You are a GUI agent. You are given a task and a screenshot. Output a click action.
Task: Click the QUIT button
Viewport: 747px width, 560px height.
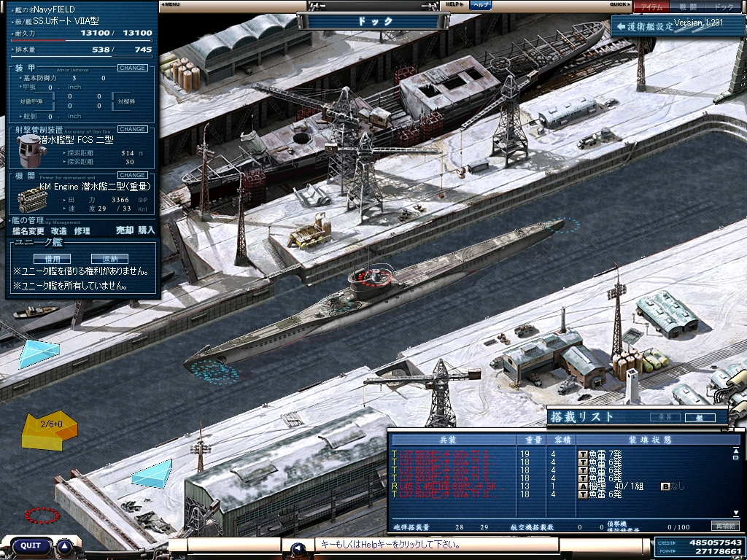coord(31,545)
